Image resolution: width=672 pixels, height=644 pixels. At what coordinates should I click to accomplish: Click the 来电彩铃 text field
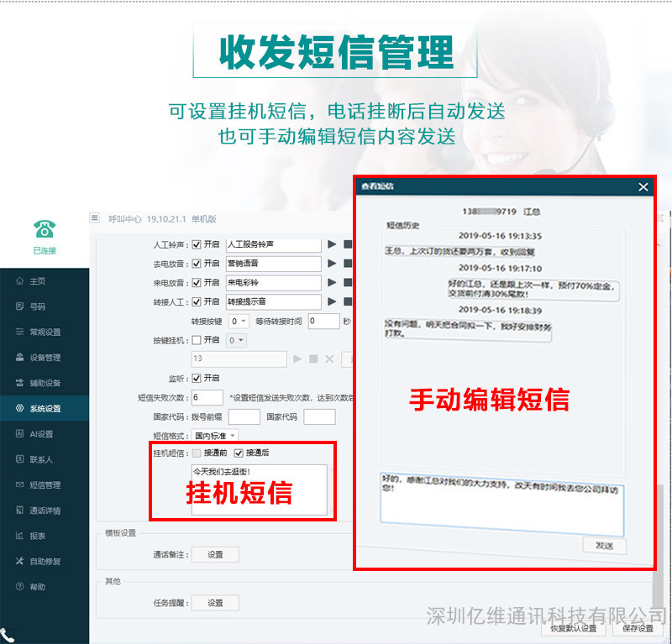[x=274, y=283]
